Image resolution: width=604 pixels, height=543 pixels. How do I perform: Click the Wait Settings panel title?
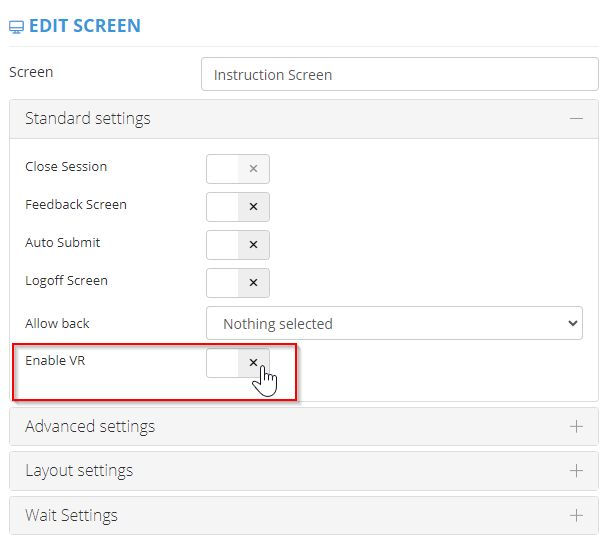[71, 516]
